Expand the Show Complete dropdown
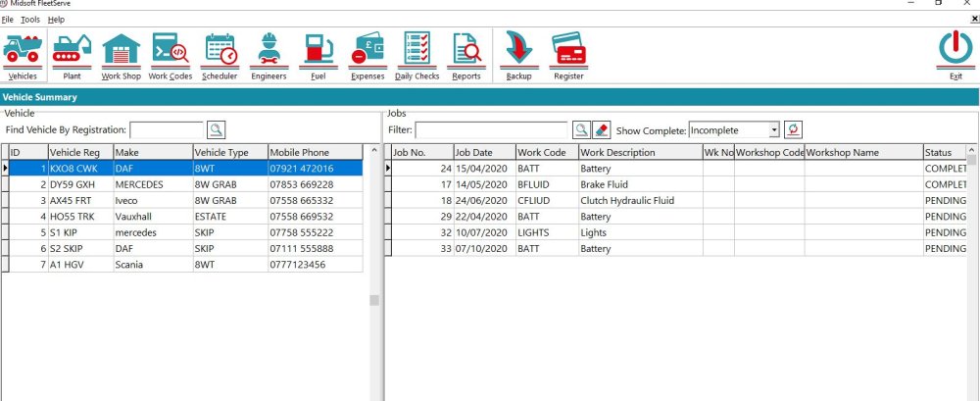 click(773, 129)
